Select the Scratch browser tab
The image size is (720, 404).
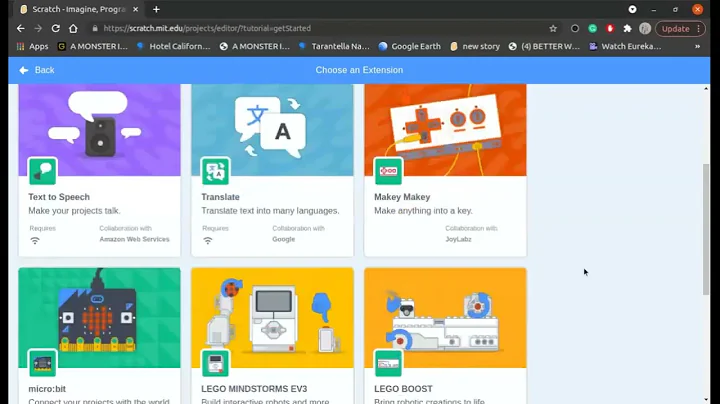click(x=79, y=9)
